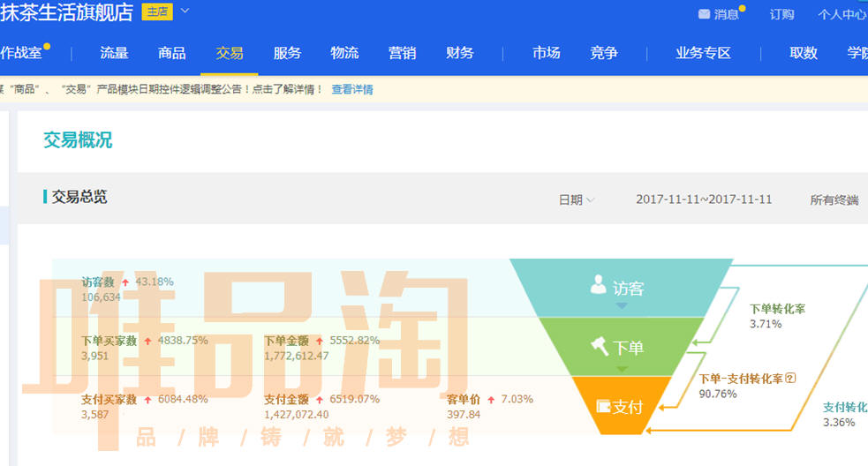Click the 6084.48% growth figure
868x466 pixels.
tap(183, 399)
